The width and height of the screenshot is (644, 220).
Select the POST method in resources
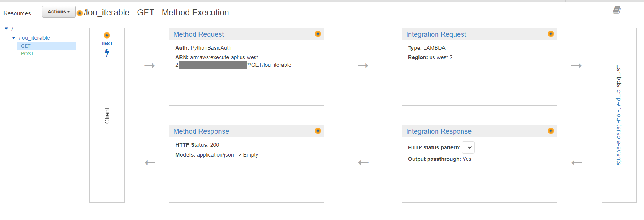coord(27,54)
